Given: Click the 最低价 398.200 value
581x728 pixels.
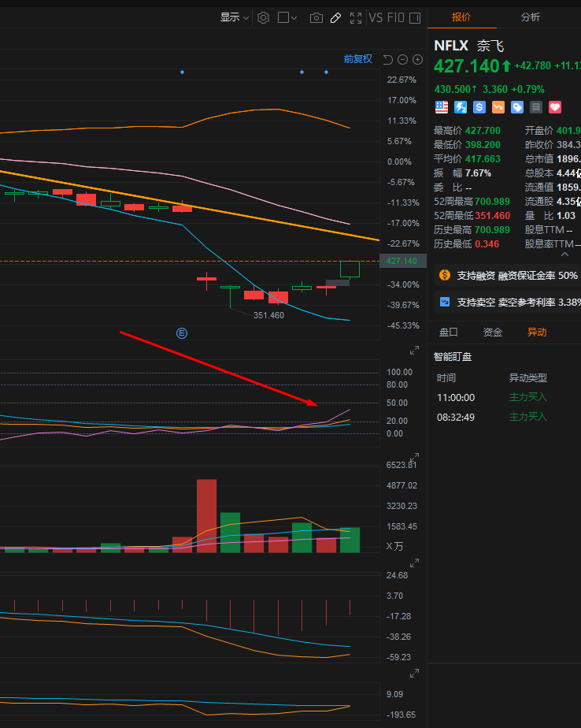Looking at the screenshot, I should tap(483, 145).
